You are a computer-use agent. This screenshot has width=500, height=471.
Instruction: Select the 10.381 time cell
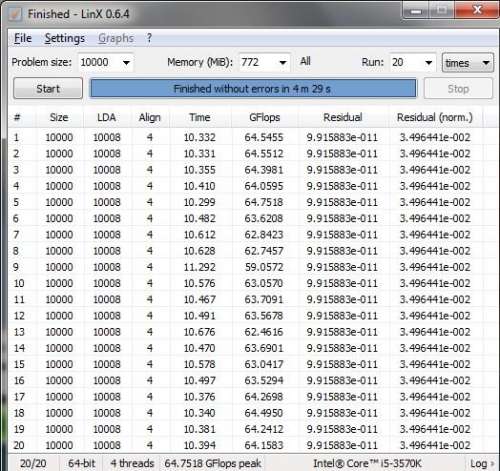point(200,429)
